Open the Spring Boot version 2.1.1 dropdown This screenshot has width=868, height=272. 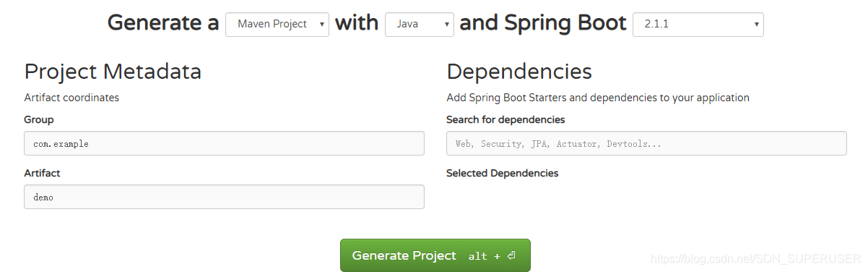698,24
